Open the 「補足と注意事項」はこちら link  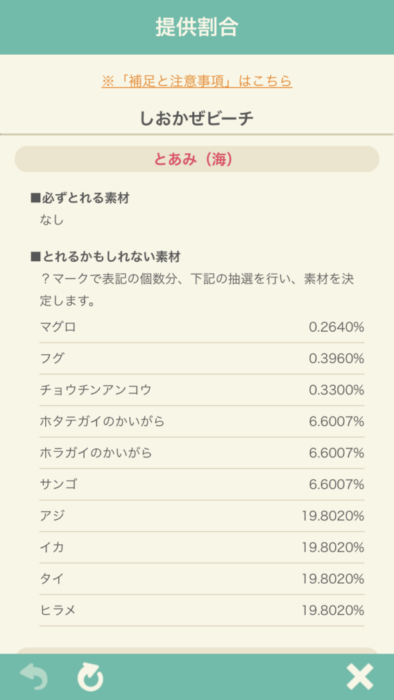(197, 81)
